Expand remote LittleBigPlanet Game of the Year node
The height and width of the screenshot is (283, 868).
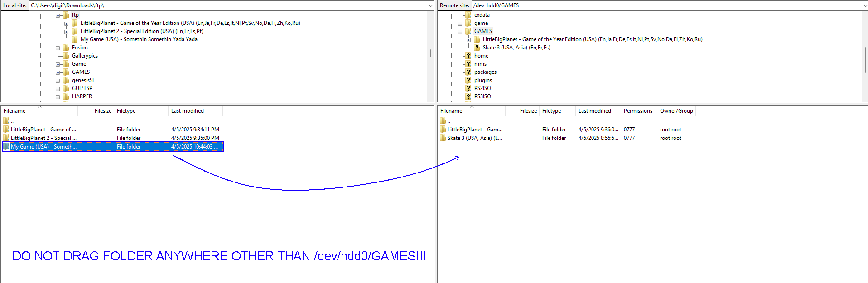(468, 40)
